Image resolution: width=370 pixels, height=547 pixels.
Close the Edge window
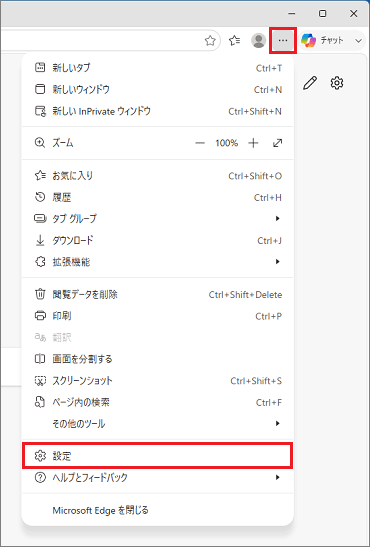pyautogui.click(x=354, y=14)
